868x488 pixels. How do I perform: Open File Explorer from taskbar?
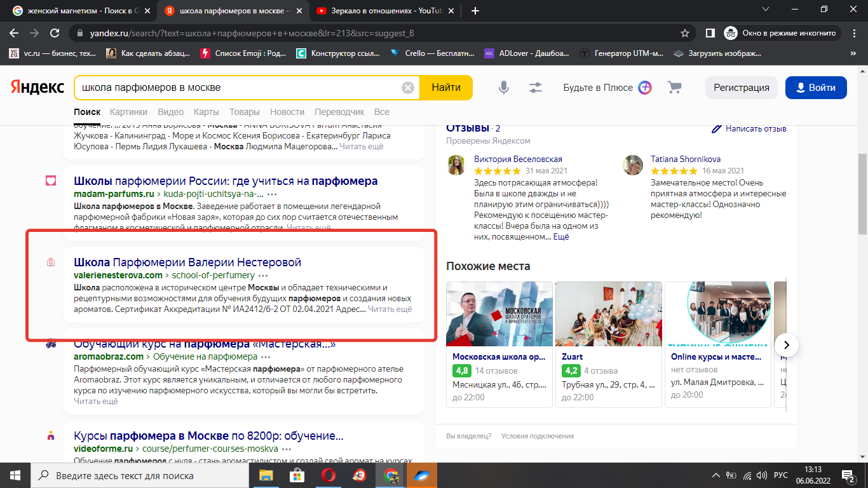[267, 475]
